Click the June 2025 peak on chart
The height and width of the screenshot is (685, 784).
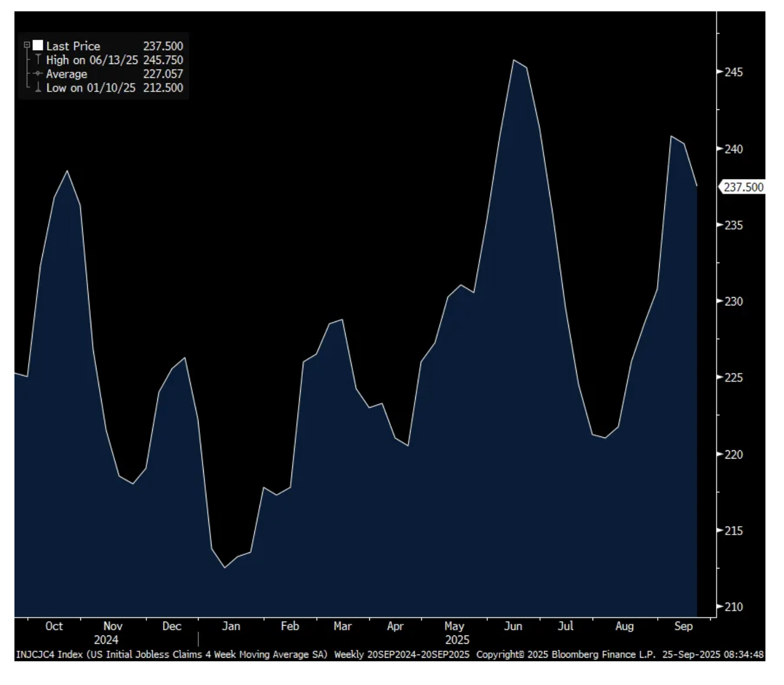[514, 60]
